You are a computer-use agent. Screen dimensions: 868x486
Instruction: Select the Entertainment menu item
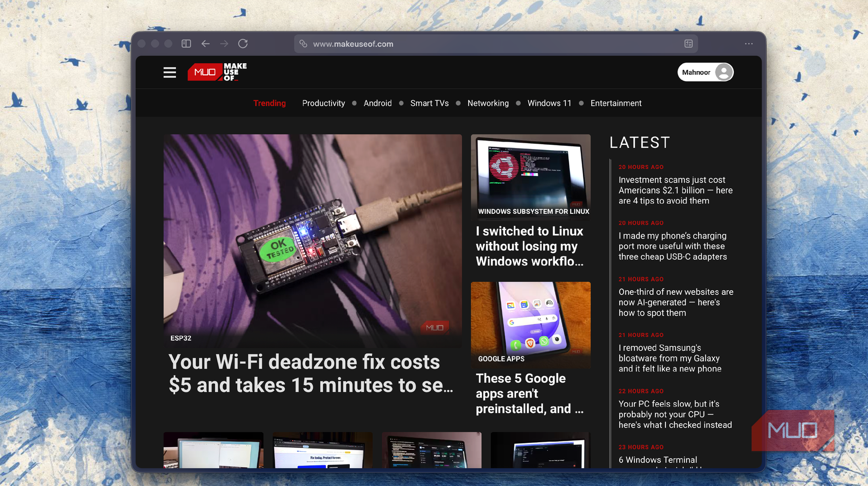(615, 103)
